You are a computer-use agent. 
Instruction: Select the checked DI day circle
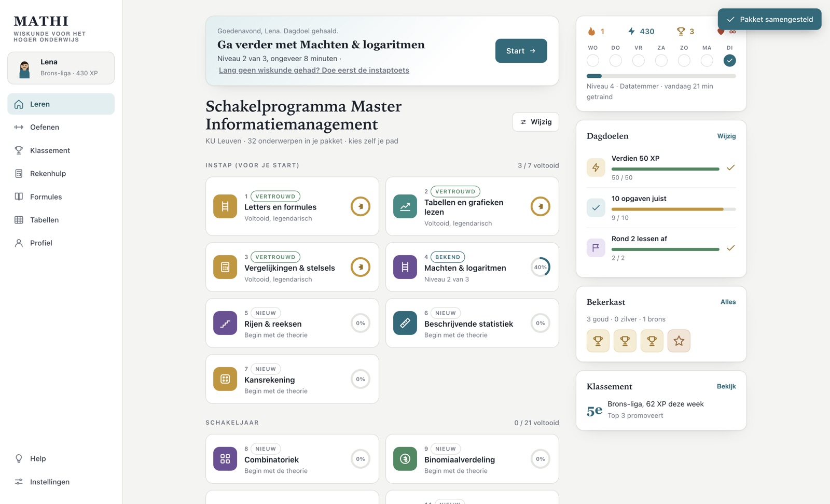pyautogui.click(x=729, y=61)
